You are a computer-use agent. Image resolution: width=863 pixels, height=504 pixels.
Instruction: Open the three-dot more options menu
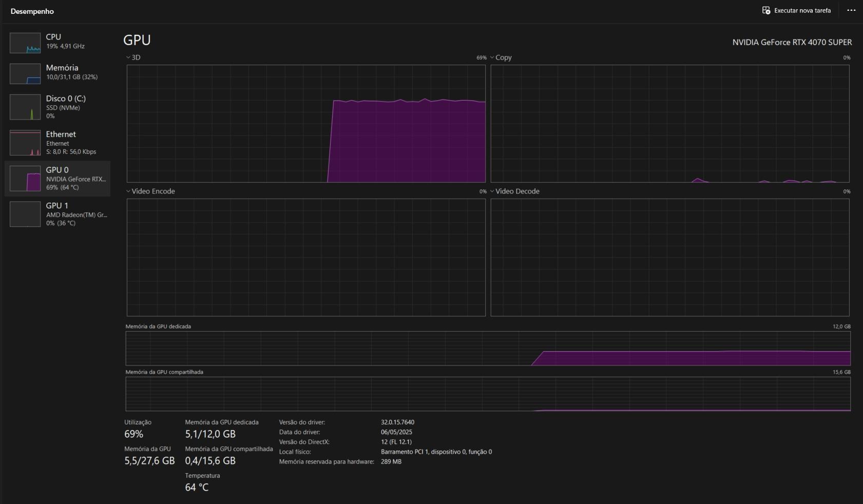click(x=851, y=10)
